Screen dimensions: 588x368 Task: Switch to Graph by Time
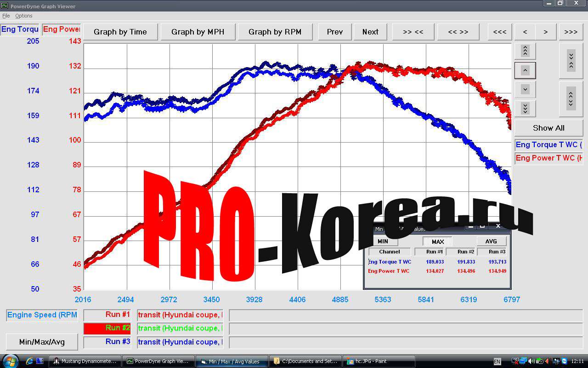click(120, 32)
